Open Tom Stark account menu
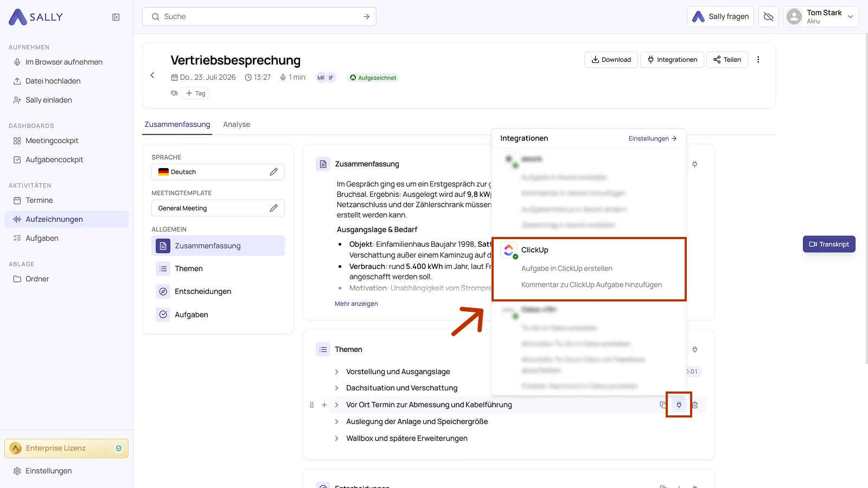 821,17
